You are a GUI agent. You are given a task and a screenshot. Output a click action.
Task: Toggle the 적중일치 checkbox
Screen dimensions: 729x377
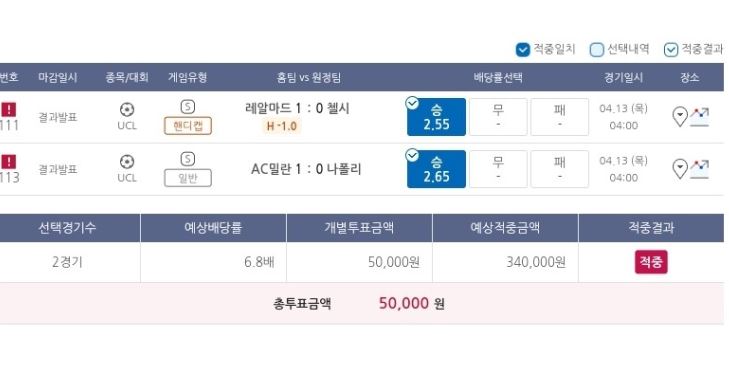(x=523, y=50)
